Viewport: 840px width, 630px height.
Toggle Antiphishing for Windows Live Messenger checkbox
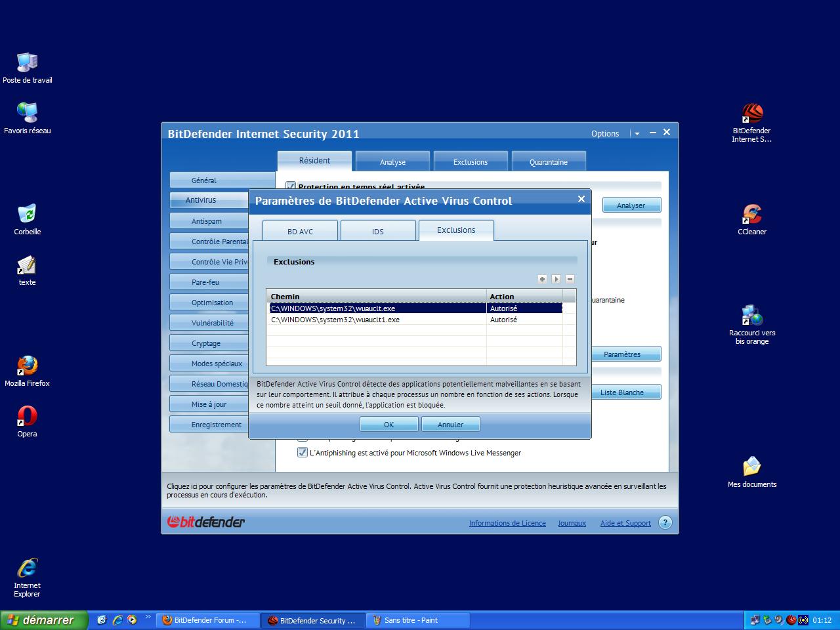303,452
